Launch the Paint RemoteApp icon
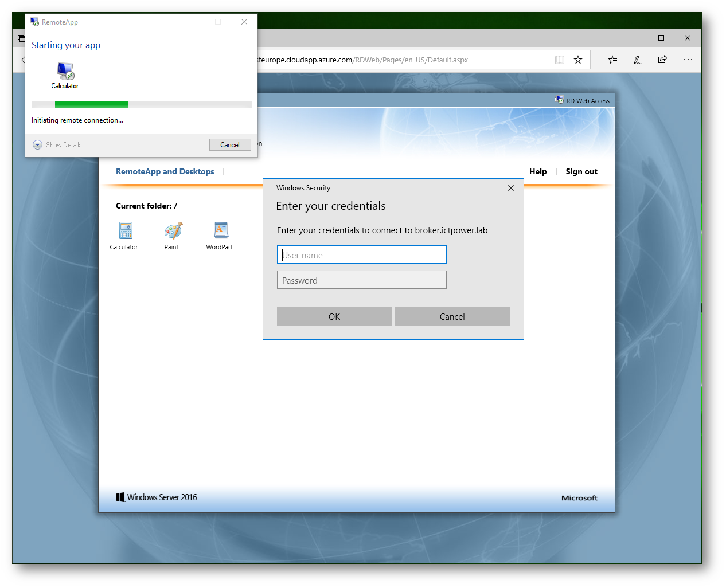Image resolution: width=726 pixels, height=588 pixels. point(173,230)
